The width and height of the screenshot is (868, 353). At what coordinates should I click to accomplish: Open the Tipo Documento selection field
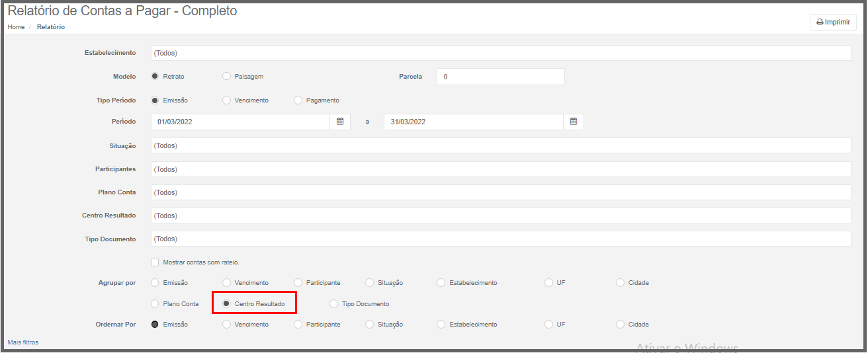tap(501, 239)
